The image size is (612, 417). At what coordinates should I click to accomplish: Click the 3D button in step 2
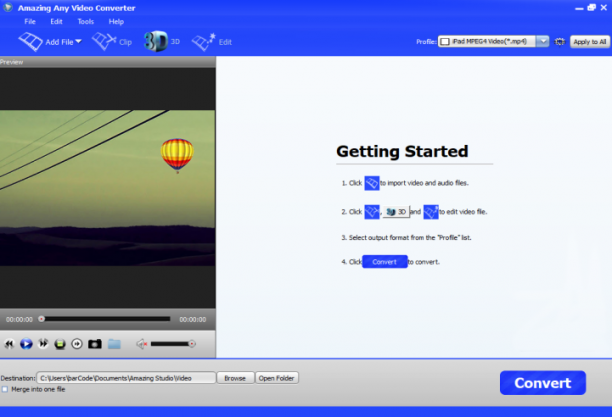point(396,212)
